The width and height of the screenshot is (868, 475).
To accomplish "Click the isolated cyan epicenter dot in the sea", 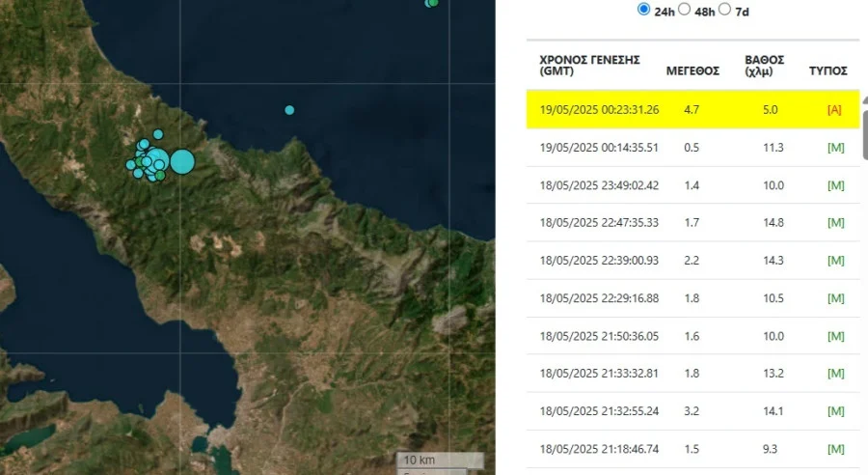I will coord(289,110).
